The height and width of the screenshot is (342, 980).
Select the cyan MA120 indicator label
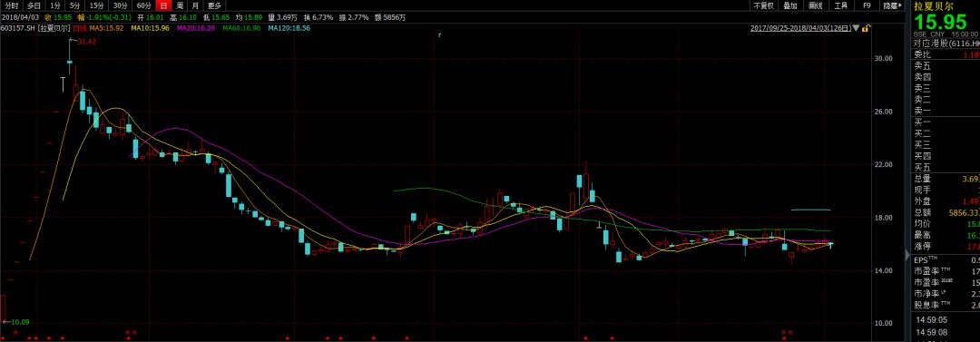(x=289, y=28)
